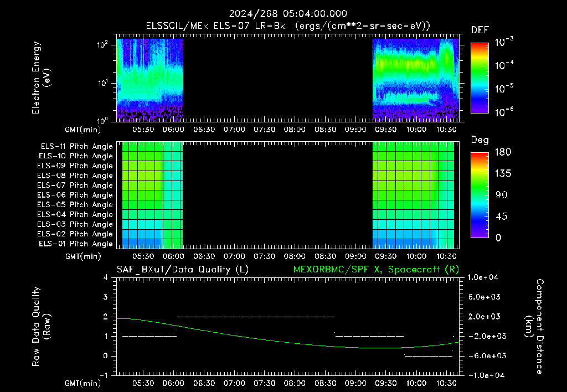Click the ELS-10 Pitch Angle row label

(76, 156)
